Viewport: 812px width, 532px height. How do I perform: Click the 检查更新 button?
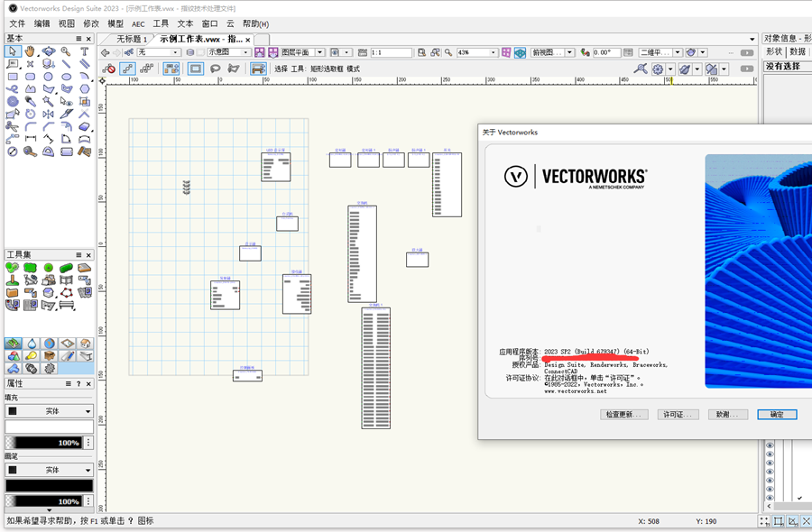point(624,415)
